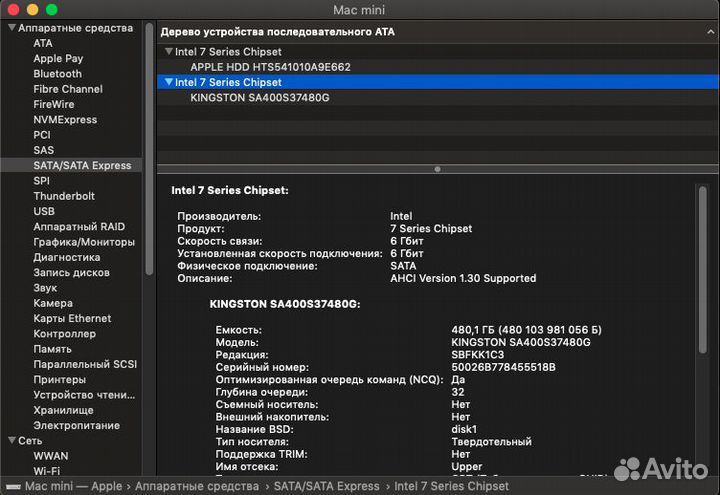Open the Bluetooth hardware section
The height and width of the screenshot is (495, 720).
coord(57,73)
